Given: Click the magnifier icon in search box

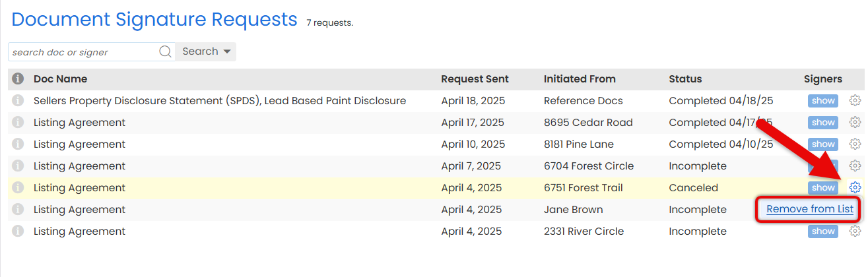Looking at the screenshot, I should (166, 51).
